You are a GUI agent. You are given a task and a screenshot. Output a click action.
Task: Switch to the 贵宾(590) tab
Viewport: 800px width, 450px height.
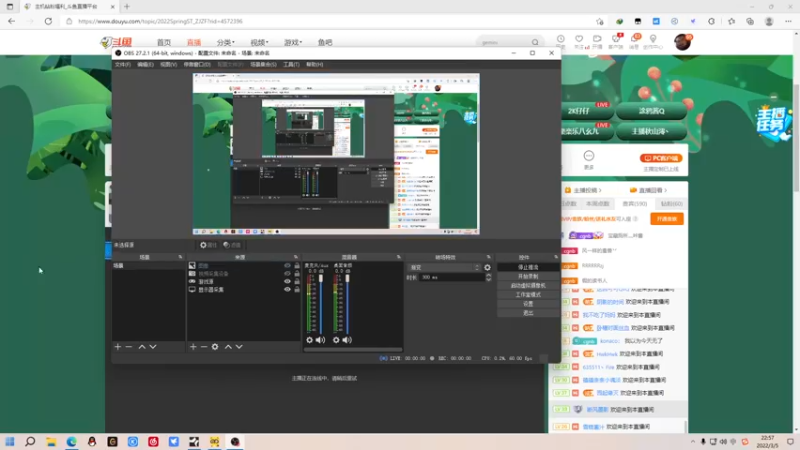635,204
